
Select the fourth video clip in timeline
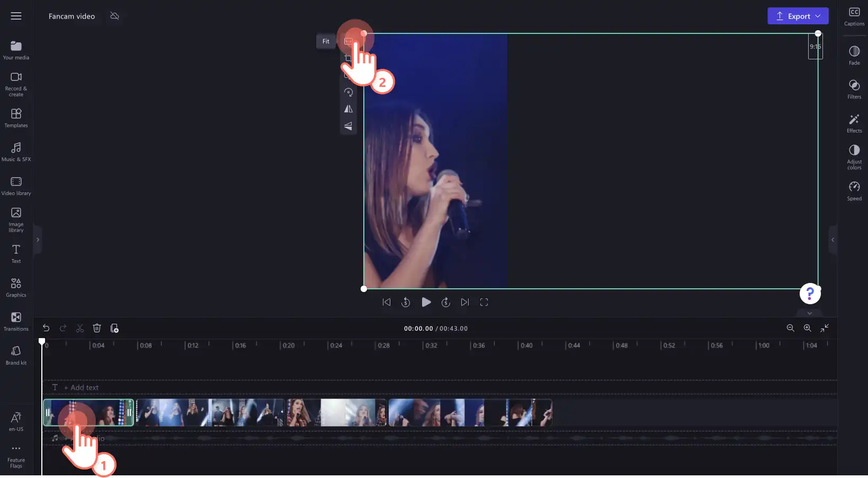click(x=470, y=412)
